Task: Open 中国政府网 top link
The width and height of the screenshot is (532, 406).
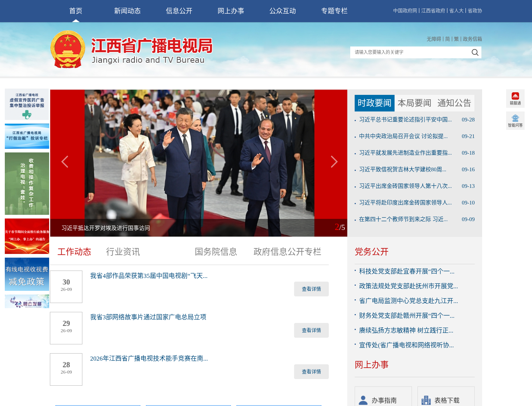Action: [x=405, y=11]
